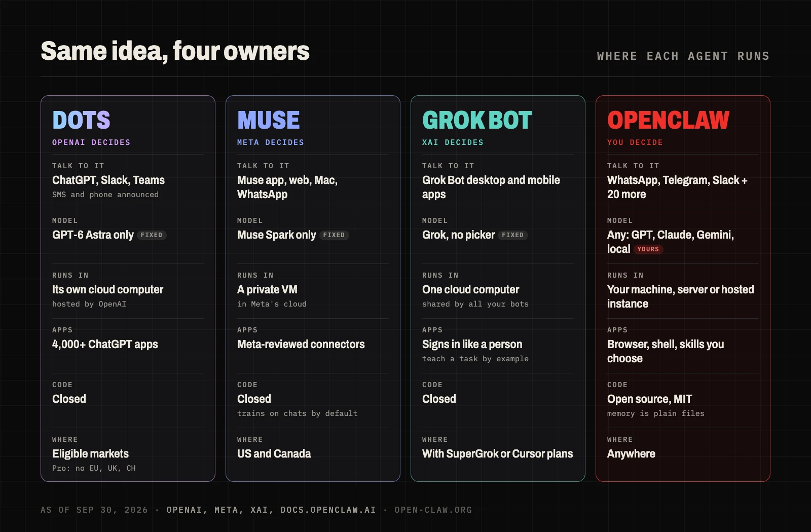Click 'Meta-reviewed connectors' text
811x532 pixels.
coord(301,345)
